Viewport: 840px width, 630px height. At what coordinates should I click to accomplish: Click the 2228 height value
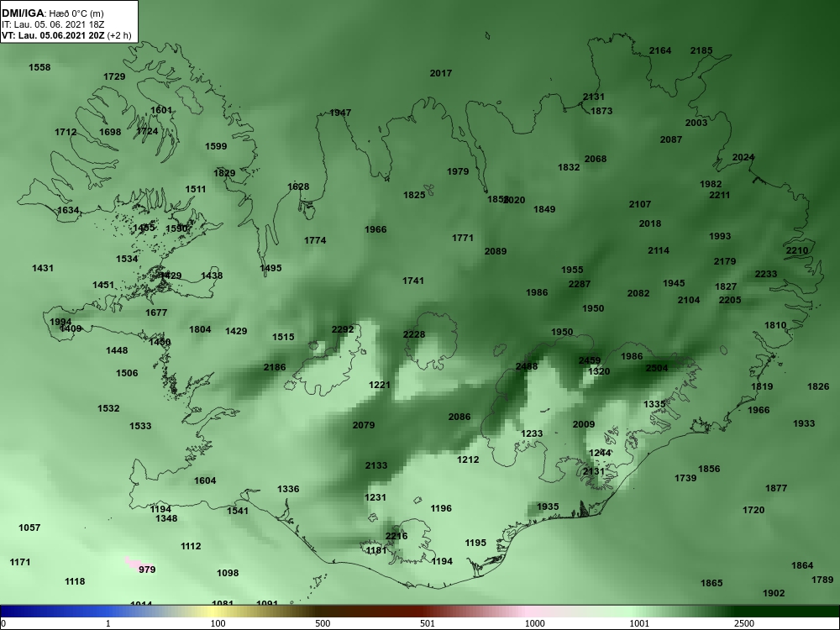[414, 335]
